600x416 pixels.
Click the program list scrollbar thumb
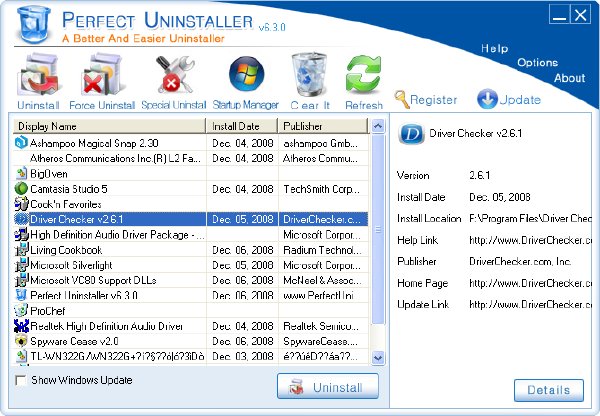click(x=378, y=229)
